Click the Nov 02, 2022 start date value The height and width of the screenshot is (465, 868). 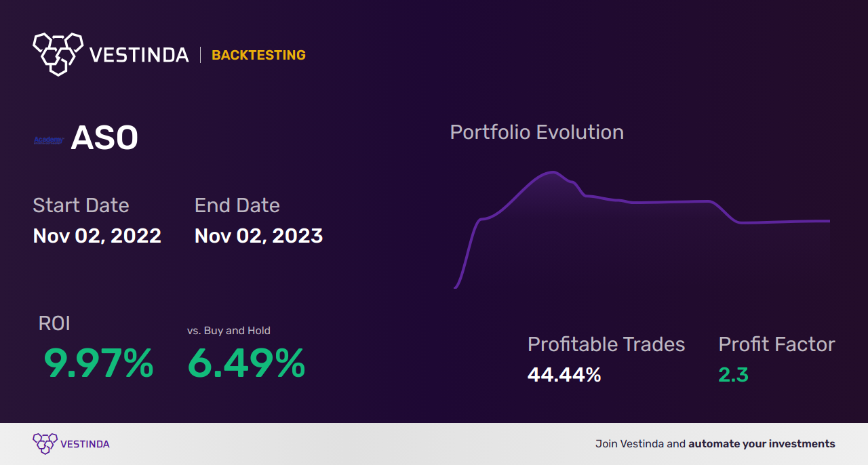pyautogui.click(x=97, y=236)
